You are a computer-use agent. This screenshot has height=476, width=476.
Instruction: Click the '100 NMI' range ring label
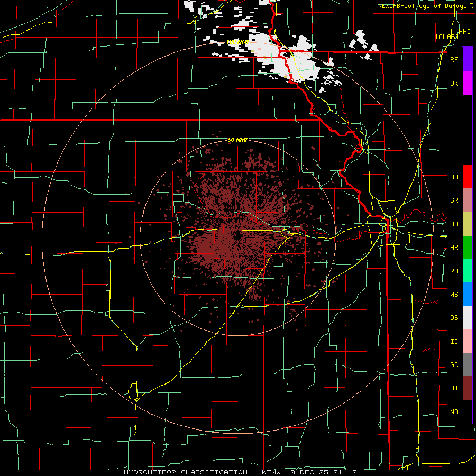click(x=237, y=42)
